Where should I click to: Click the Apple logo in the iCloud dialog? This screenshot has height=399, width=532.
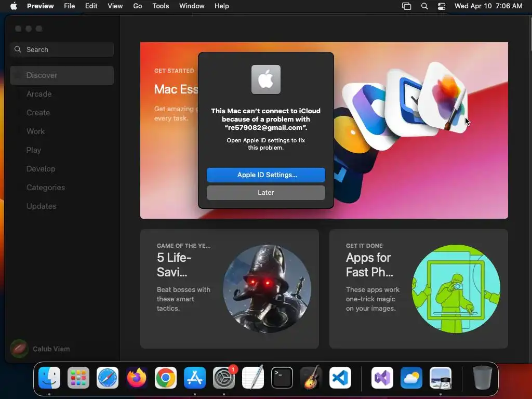(x=265, y=79)
